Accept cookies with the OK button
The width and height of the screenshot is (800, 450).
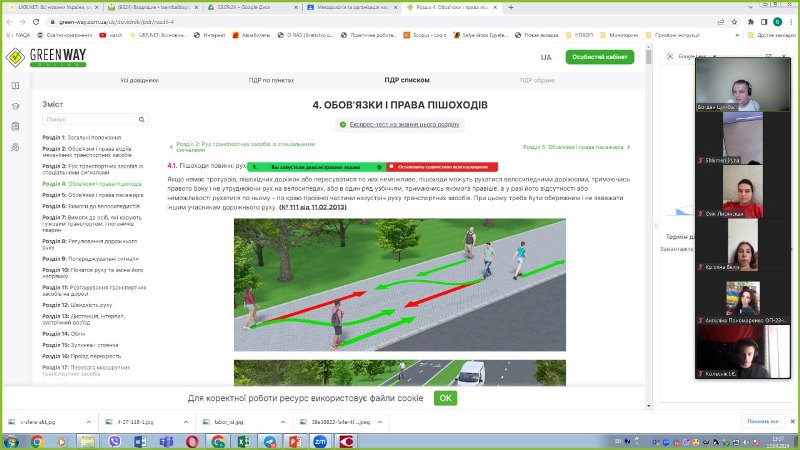(445, 398)
